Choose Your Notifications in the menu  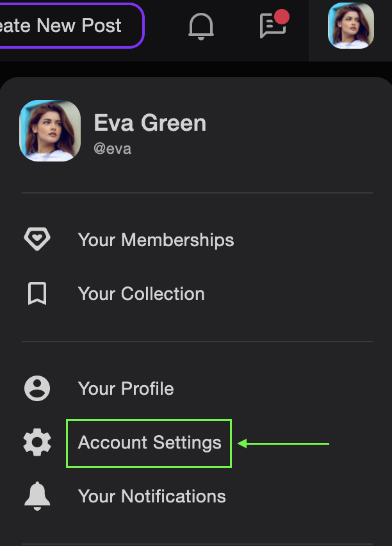pyautogui.click(x=152, y=496)
